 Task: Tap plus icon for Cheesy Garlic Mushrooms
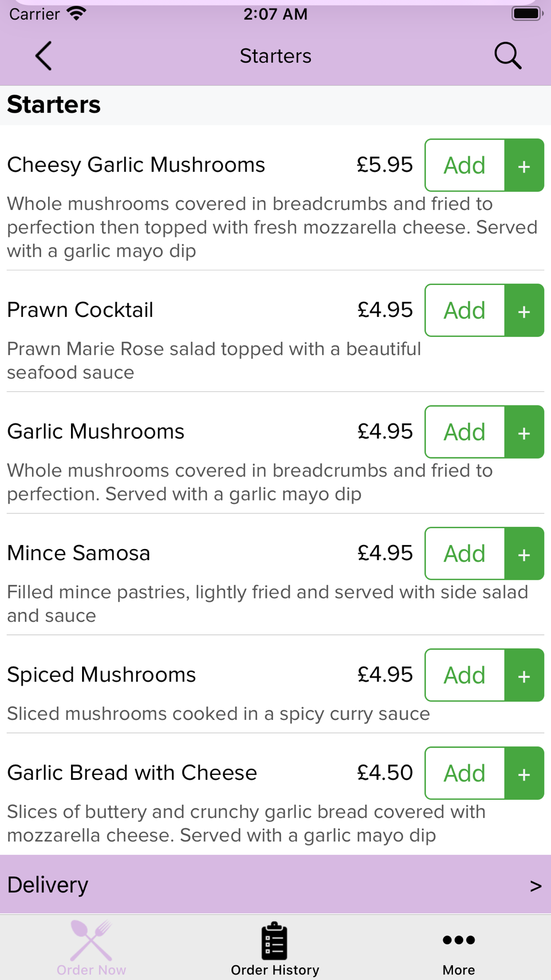(524, 165)
